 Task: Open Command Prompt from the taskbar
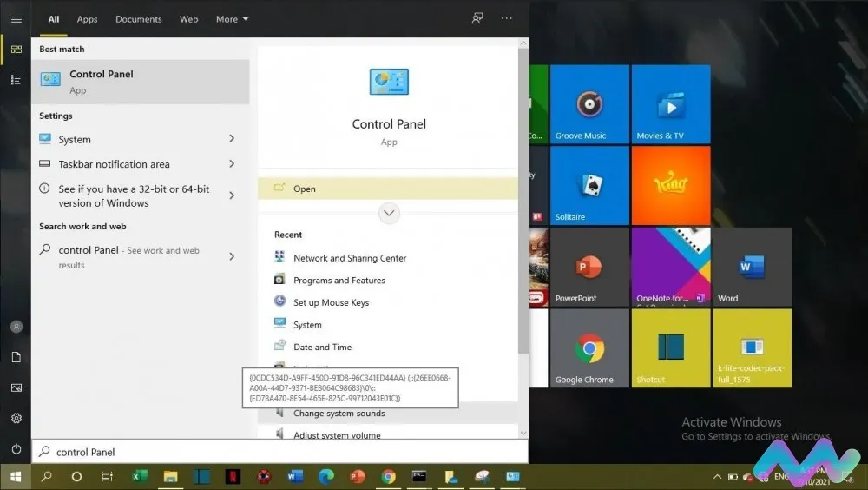pyautogui.click(x=419, y=476)
